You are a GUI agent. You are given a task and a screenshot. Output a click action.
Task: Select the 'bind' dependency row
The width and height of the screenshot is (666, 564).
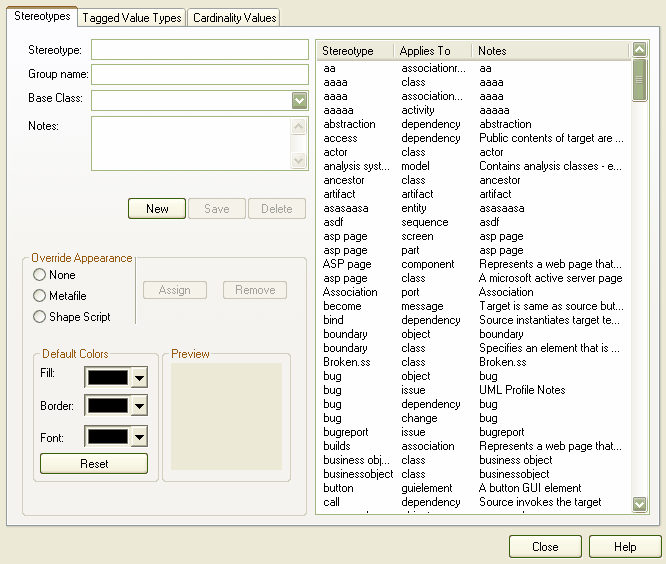coord(474,320)
